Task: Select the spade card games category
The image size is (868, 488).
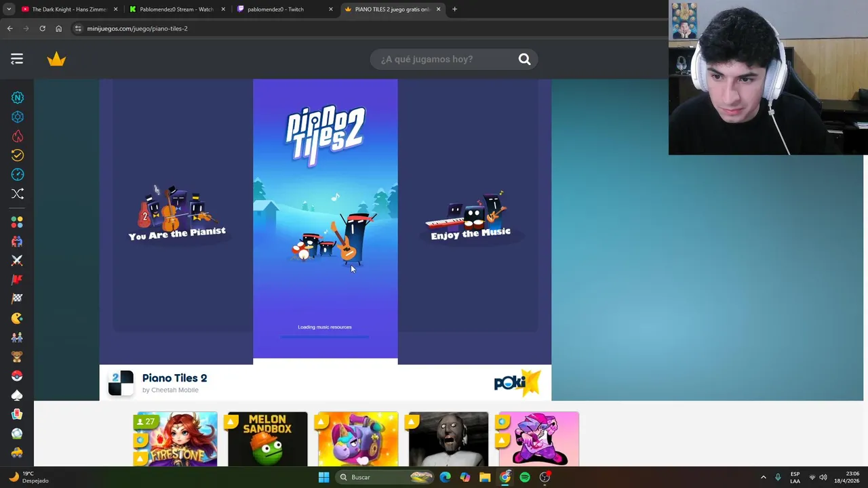Action: click(17, 394)
